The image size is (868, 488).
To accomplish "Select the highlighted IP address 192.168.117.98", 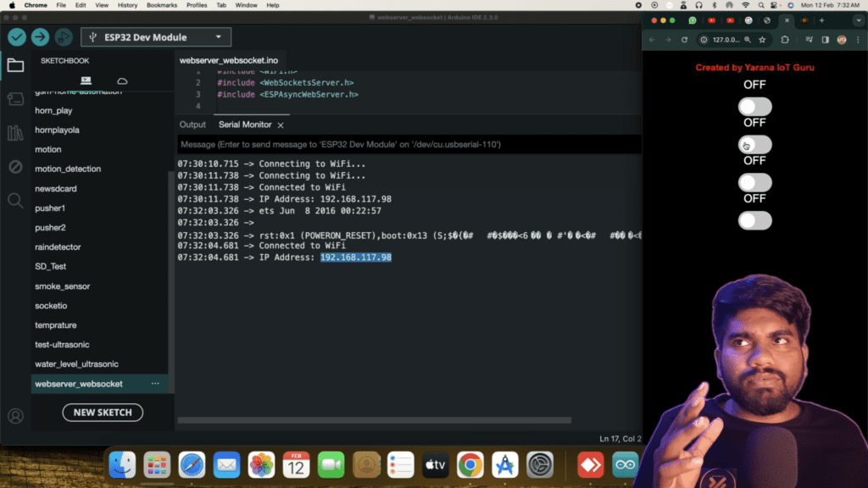I will 356,258.
